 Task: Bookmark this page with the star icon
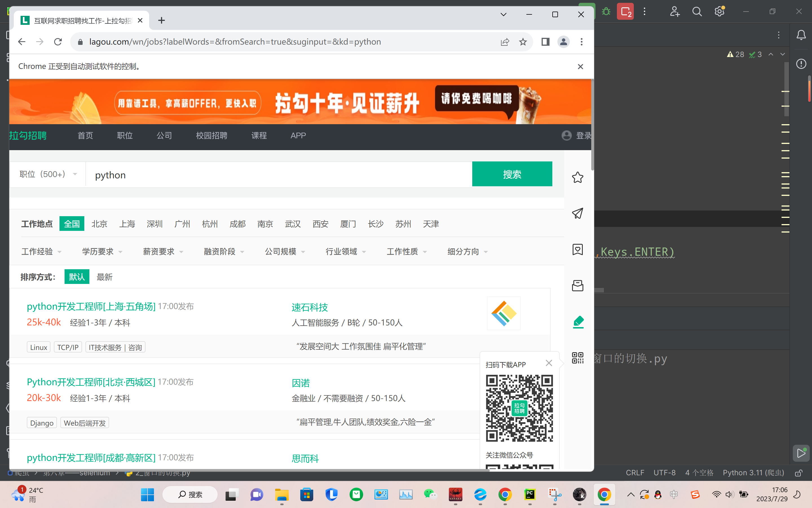coord(523,42)
